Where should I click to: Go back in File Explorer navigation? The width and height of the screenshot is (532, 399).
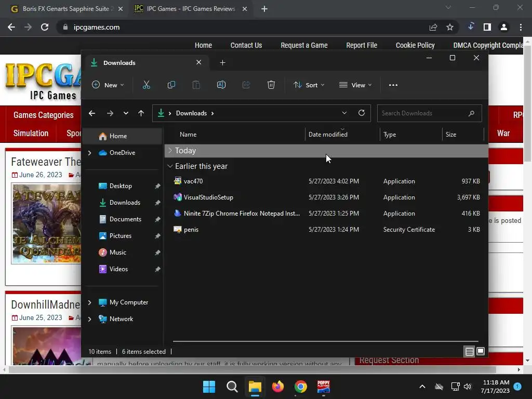[92, 113]
